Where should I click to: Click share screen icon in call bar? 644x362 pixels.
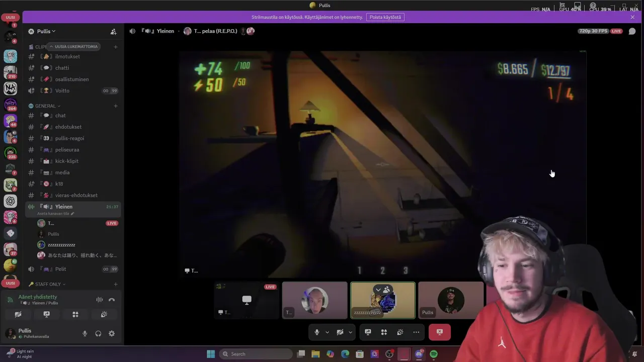368,332
